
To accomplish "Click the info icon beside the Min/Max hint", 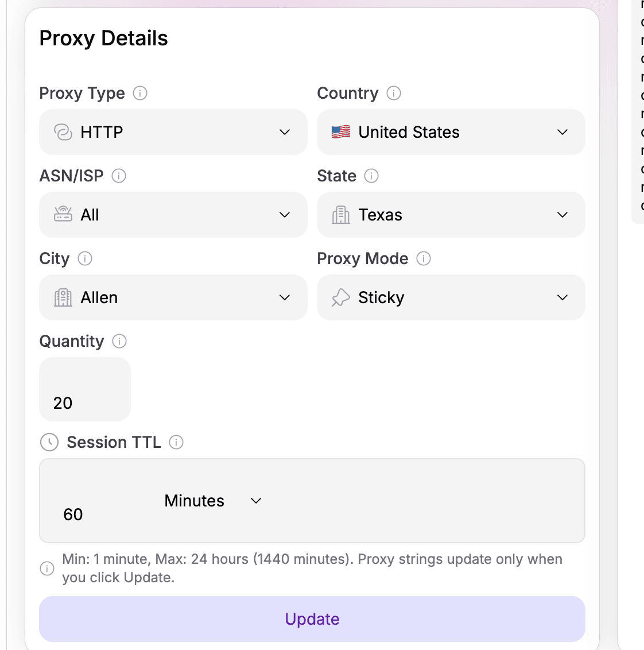I will click(47, 568).
